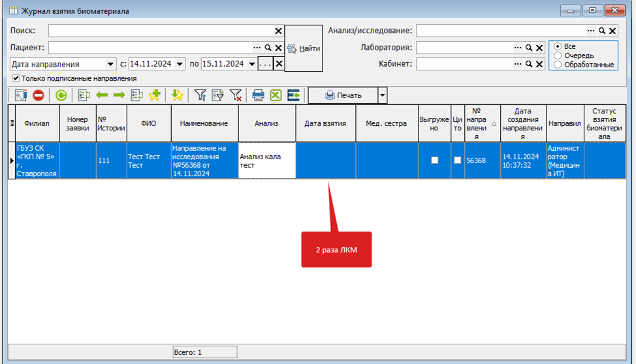Open the 'Дата направления' dropdown
This screenshot has width=636, height=364.
(x=110, y=64)
